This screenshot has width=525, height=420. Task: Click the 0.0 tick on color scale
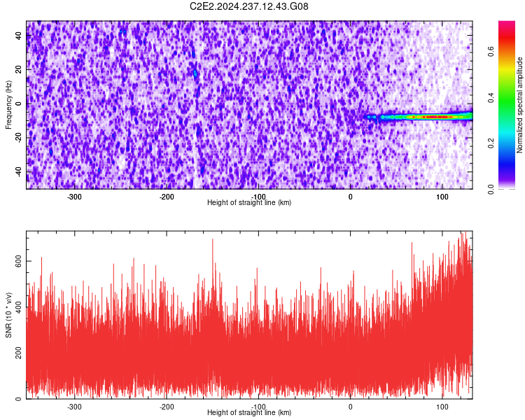point(491,189)
